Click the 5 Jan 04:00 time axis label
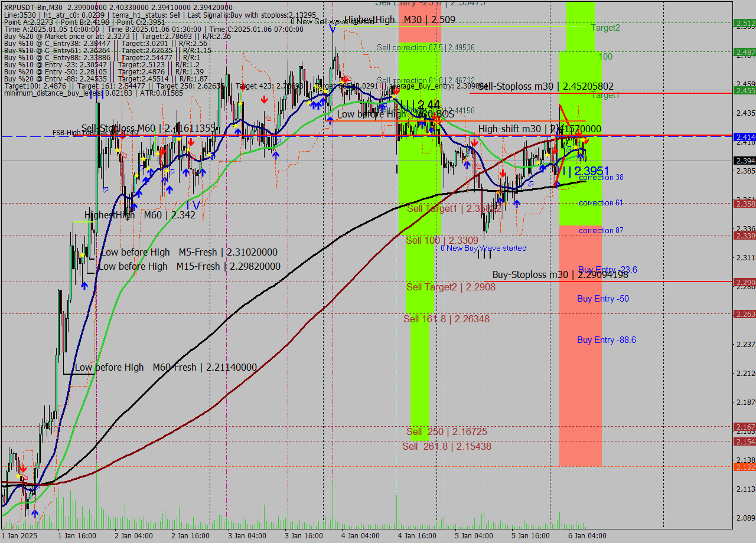 point(474,536)
